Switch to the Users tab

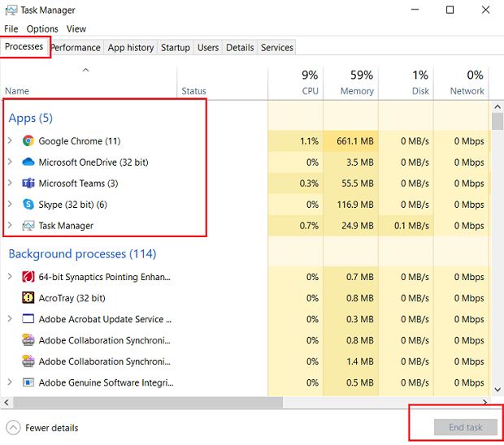208,48
